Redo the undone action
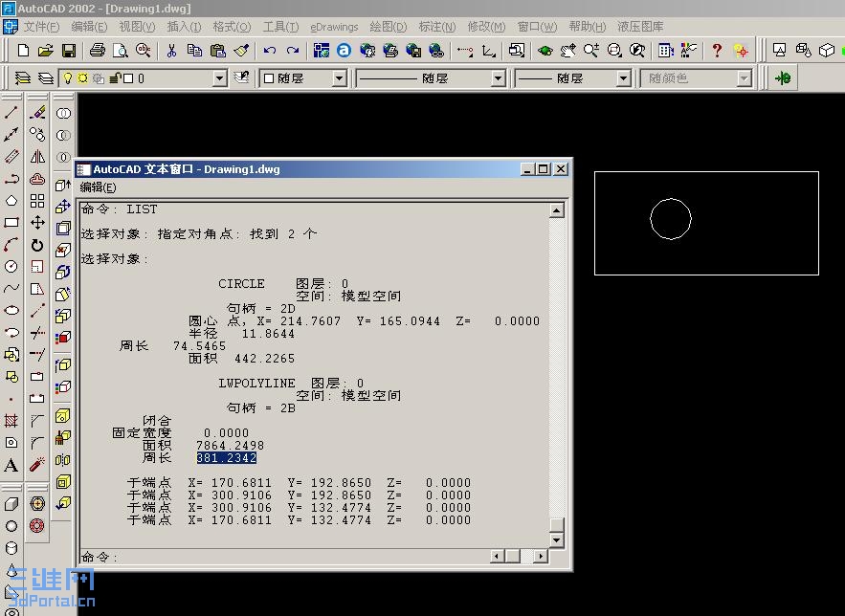The width and height of the screenshot is (845, 616). (293, 51)
